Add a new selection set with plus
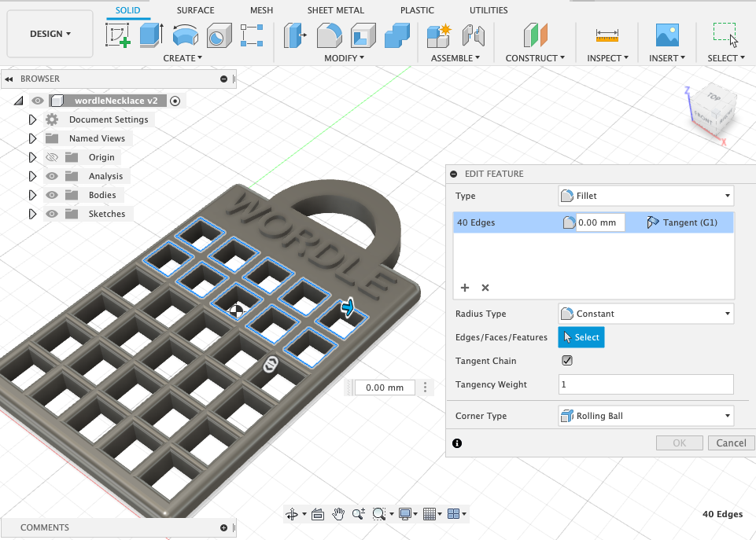The image size is (756, 540). pos(465,288)
